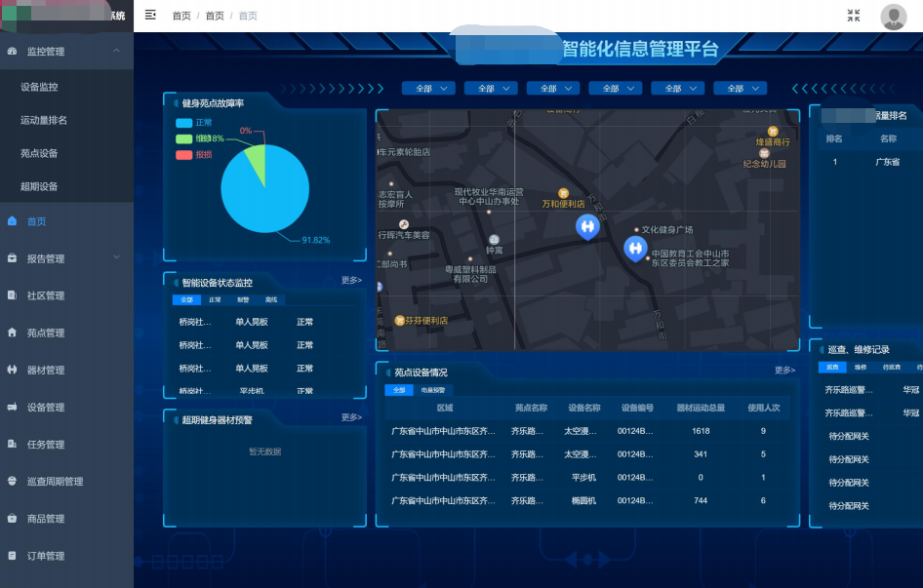Click 更多> in 智能设备状态监控 panel
Viewport: 923px width, 588px height.
point(351,280)
